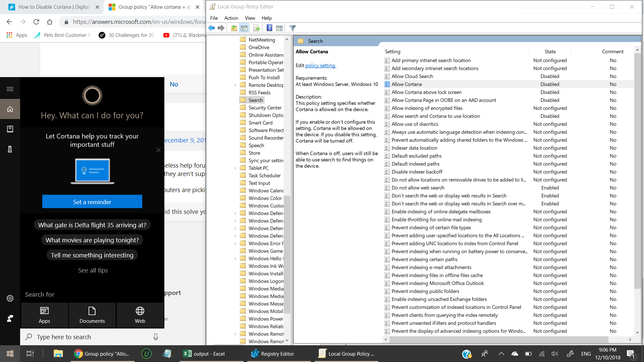Image resolution: width=644 pixels, height=362 pixels.
Task: Open the Action menu
Action: coord(231,18)
